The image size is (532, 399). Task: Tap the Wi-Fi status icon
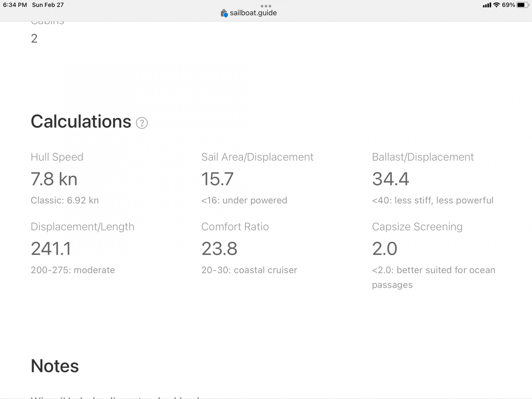click(496, 5)
